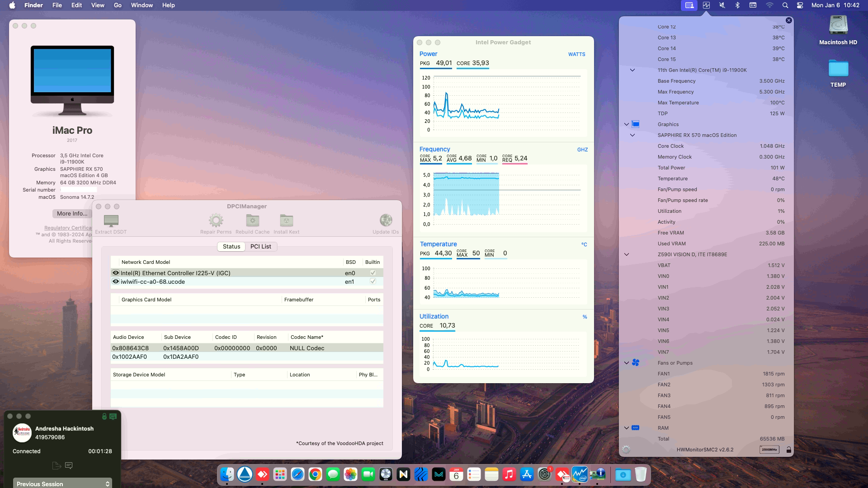Open the Help menu
Viewport: 868px width, 488px height.
[169, 5]
